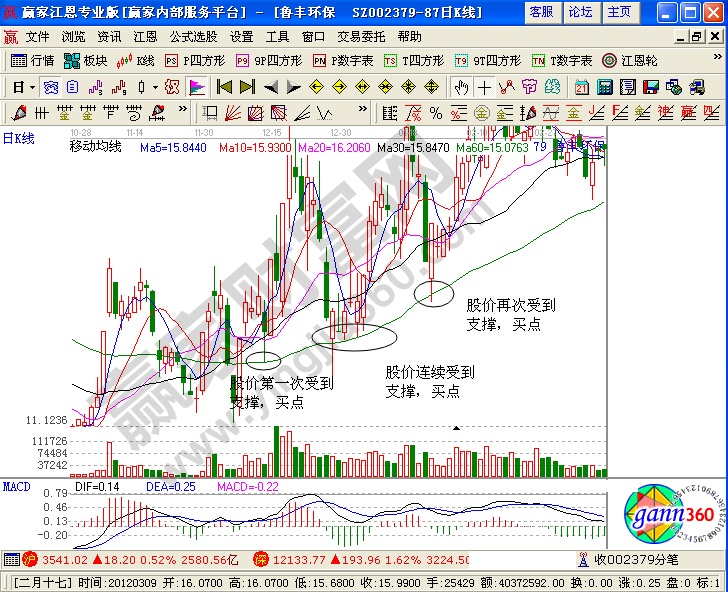Toggle the hand pan cursor mode

[x=459, y=86]
